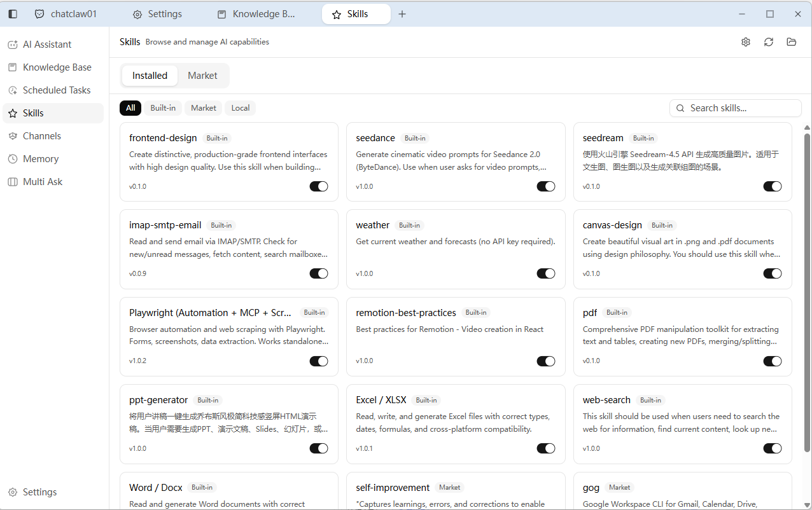Select the Installed tab
Image resolution: width=812 pixels, height=510 pixels.
click(150, 76)
